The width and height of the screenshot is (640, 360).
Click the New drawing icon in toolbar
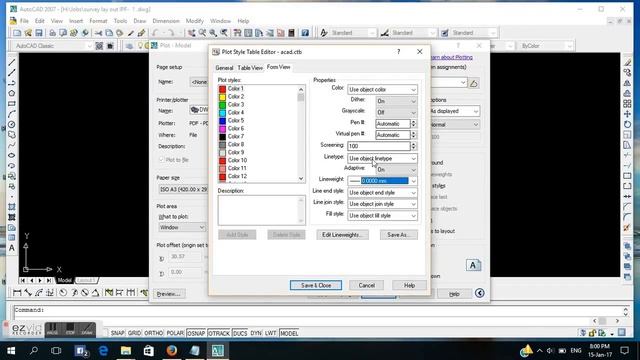tap(17, 33)
